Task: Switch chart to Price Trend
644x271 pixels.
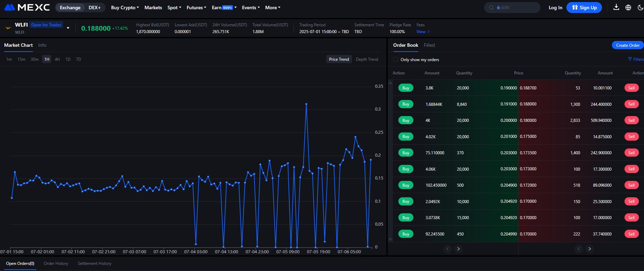Action: tap(339, 59)
